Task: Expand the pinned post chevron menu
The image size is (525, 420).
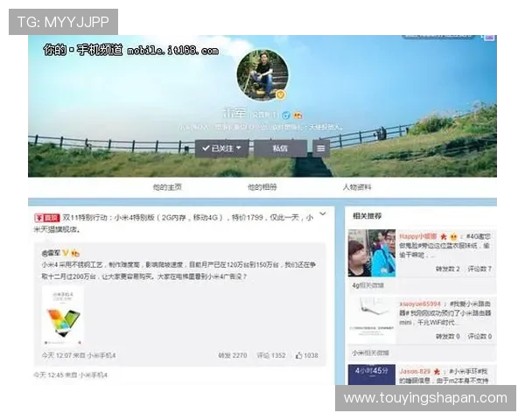Action: pos(323,214)
